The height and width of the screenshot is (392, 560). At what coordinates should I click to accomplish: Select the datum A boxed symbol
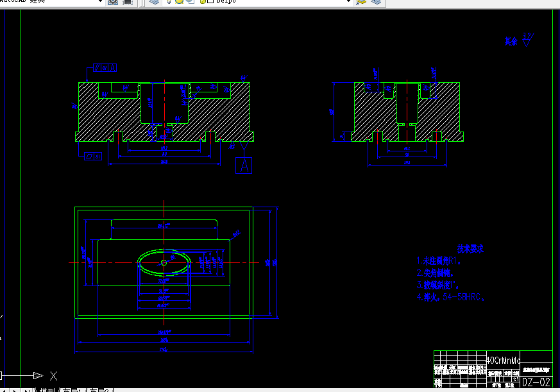[244, 166]
